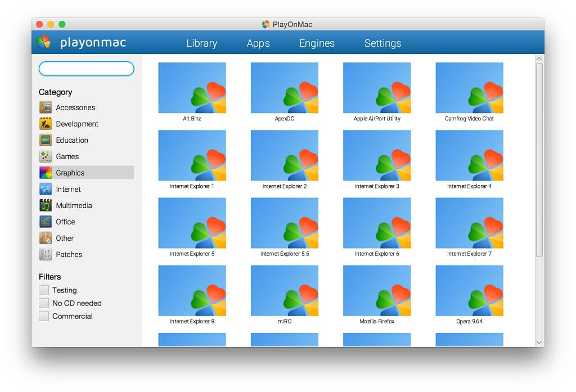This screenshot has width=576, height=392.
Task: Click the scrollbar down arrow
Action: 539,343
